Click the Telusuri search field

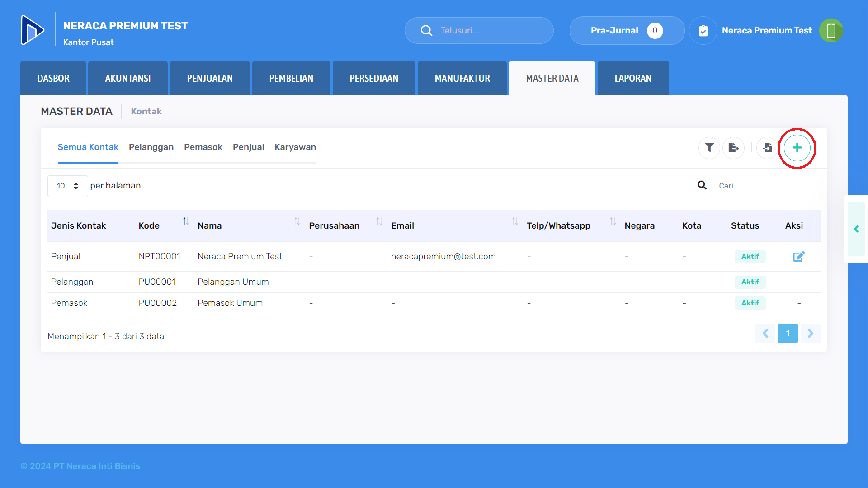[479, 30]
